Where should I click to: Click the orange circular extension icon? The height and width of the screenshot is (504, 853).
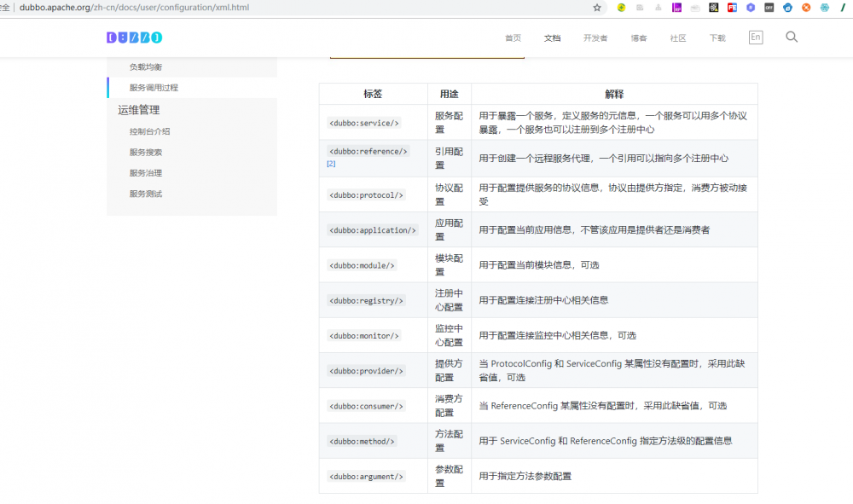point(806,8)
